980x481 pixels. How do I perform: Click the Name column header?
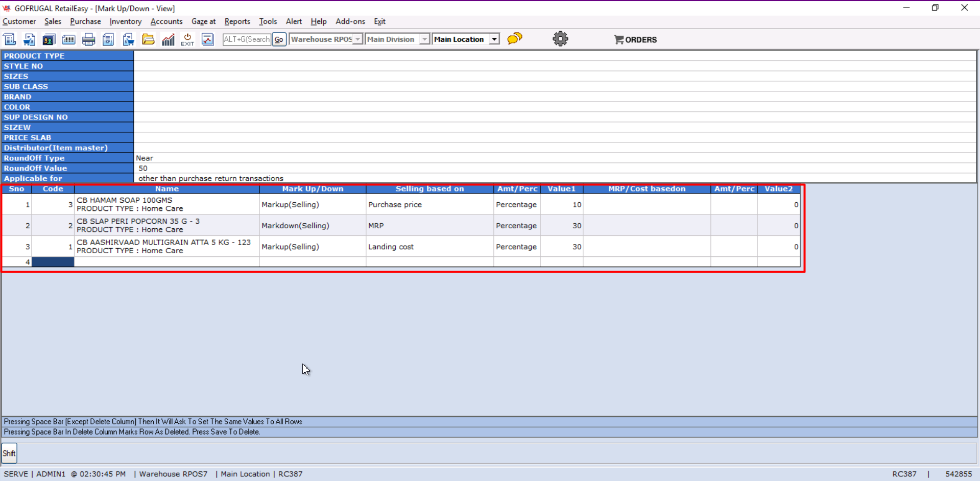tap(167, 189)
